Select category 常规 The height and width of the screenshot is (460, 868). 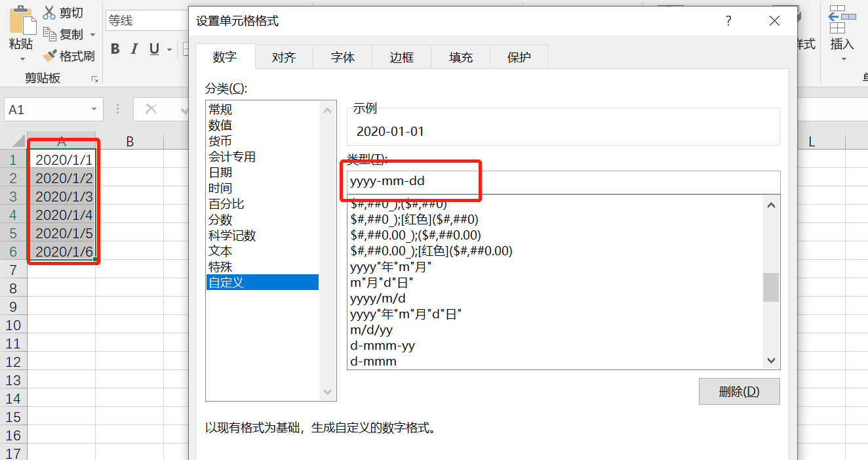pyautogui.click(x=262, y=110)
